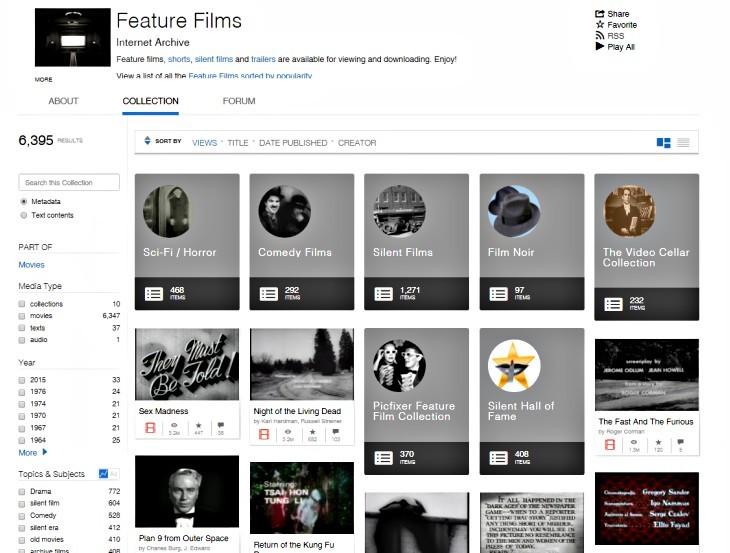730x553 pixels.
Task: Check the texts media type checkbox
Action: 21,328
